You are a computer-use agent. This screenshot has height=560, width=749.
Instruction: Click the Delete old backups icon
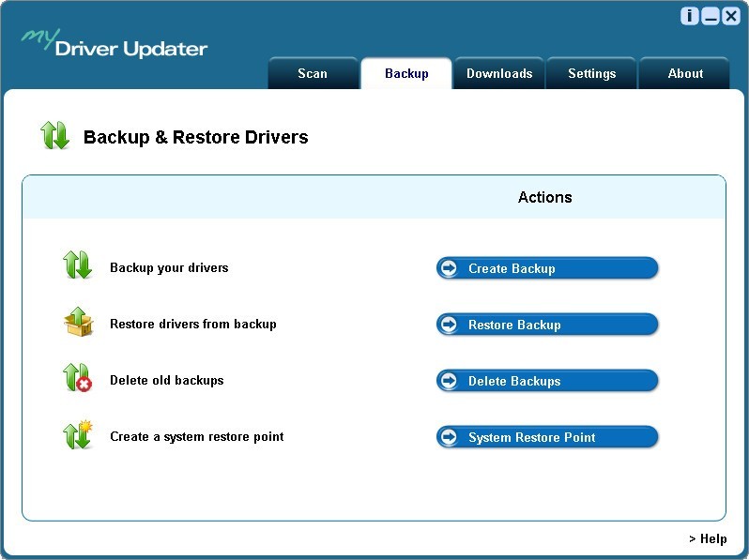77,378
